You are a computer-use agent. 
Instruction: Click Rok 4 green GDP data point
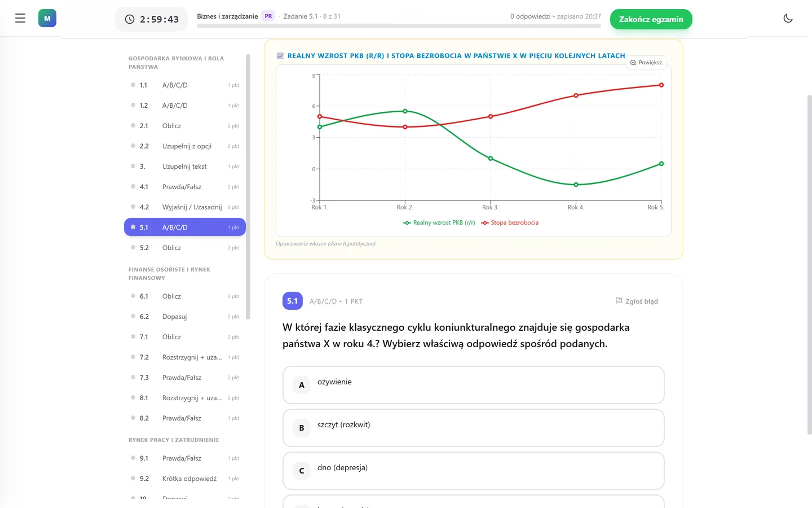click(576, 185)
